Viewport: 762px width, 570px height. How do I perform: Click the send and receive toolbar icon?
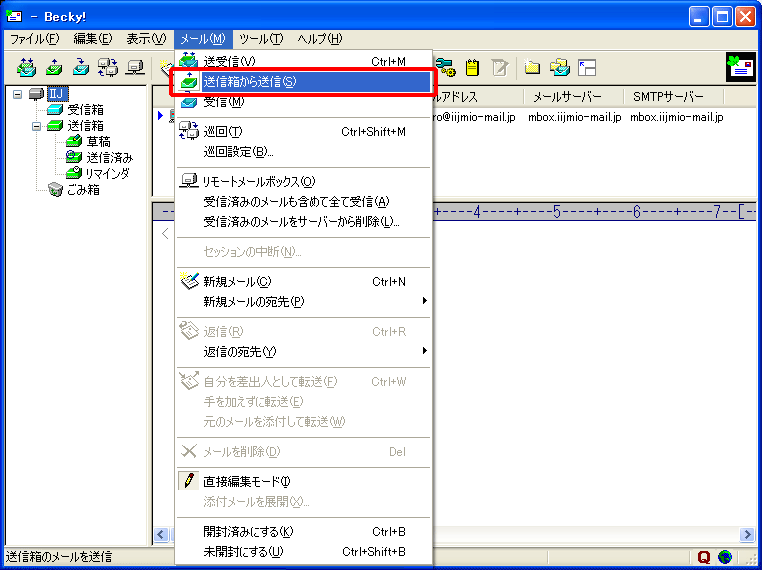click(x=26, y=68)
